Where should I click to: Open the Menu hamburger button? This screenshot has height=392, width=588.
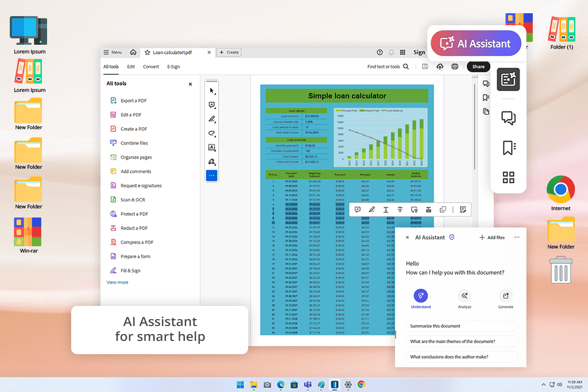coord(113,52)
